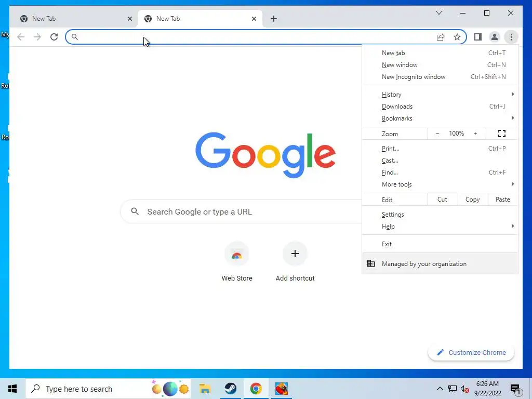Select New window in the menu

click(x=440, y=65)
